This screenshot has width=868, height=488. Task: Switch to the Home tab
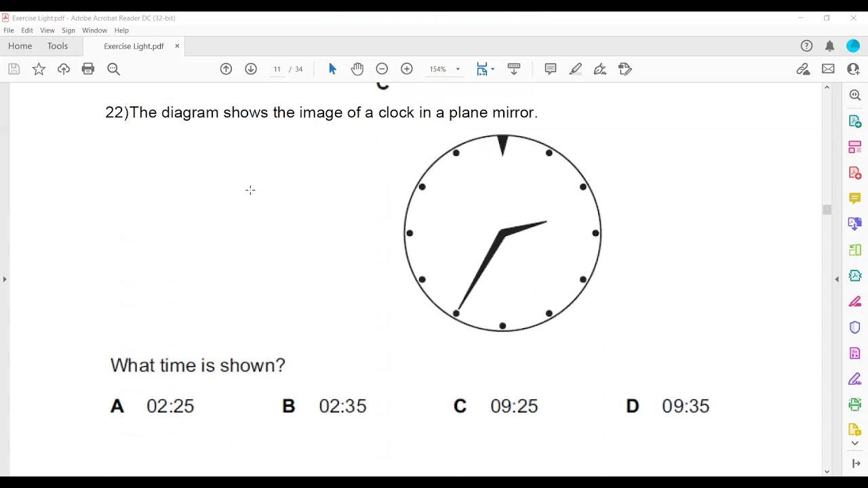(20, 46)
